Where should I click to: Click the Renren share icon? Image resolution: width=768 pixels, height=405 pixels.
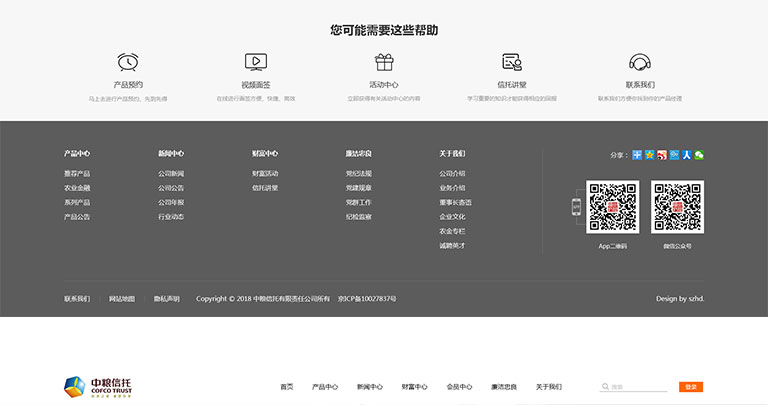click(x=687, y=155)
